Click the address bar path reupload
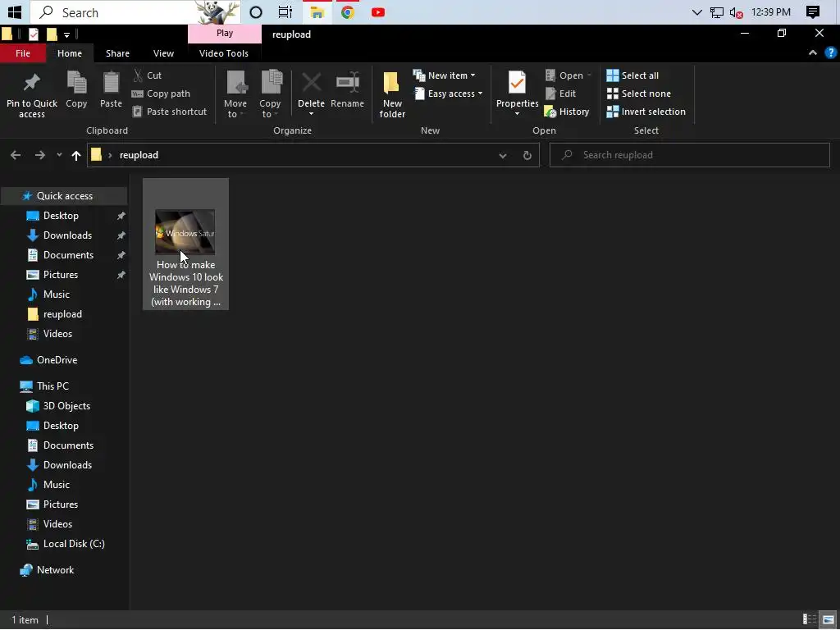This screenshot has width=840, height=630. [x=139, y=155]
